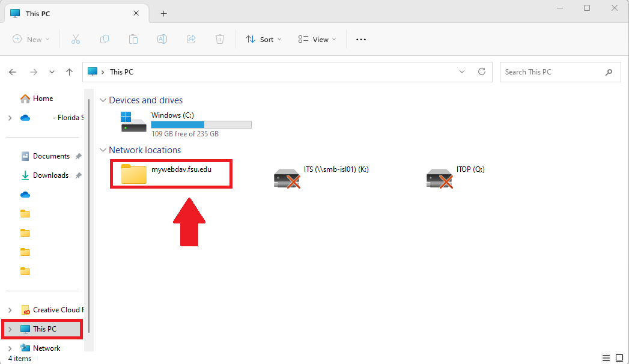Open the Sort dropdown
629x364 pixels.
click(263, 39)
